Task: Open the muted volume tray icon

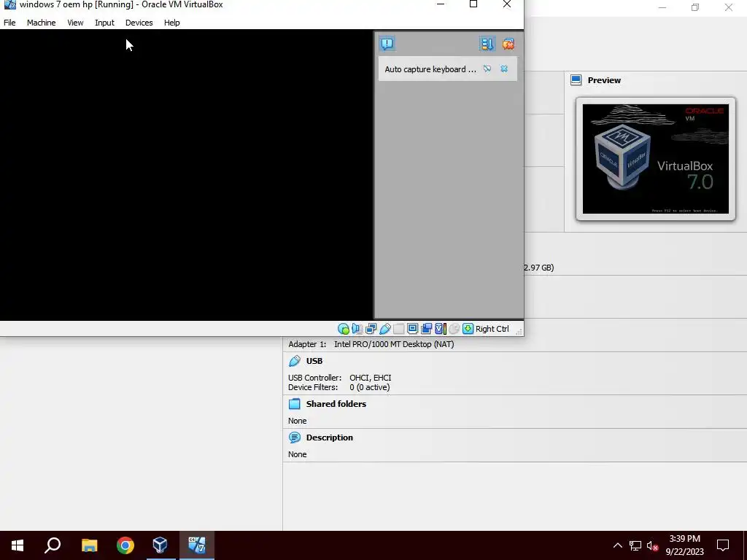Action: pyautogui.click(x=653, y=545)
